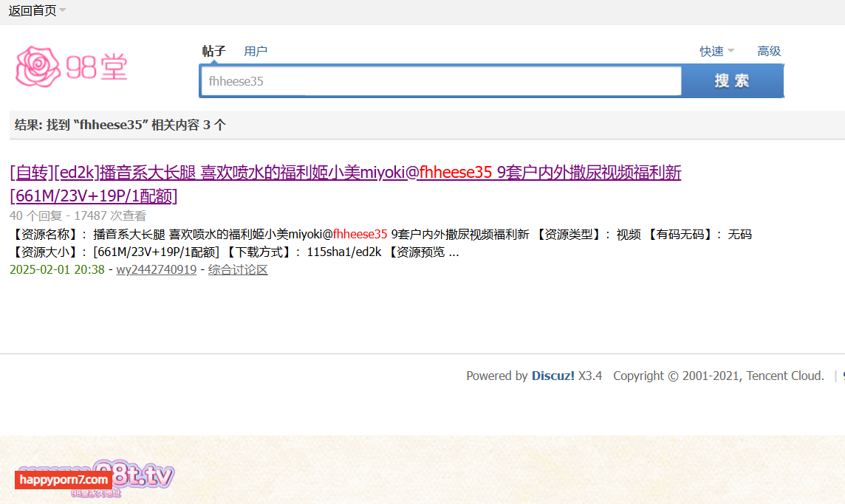
Task: Click the 98堂 site name text
Action: coord(97,67)
